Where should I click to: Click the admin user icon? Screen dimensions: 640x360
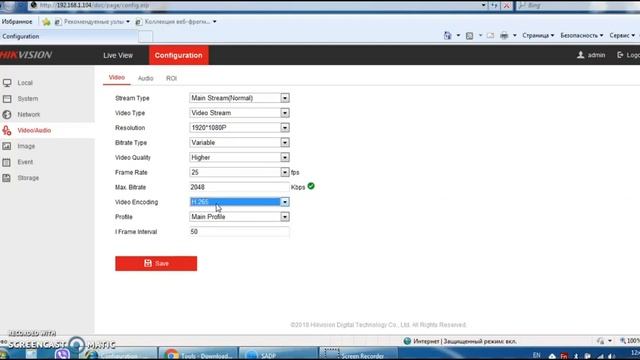click(x=580, y=55)
